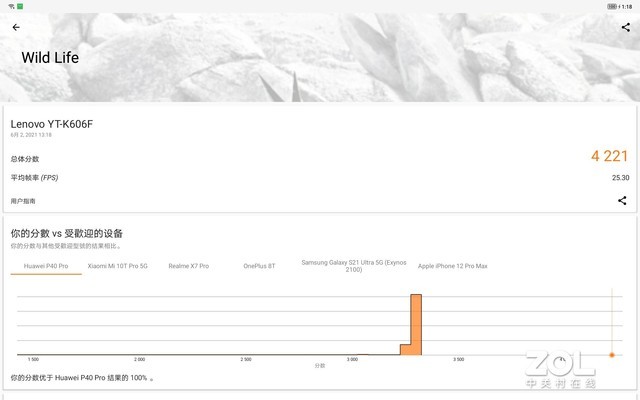Image resolution: width=640 pixels, height=400 pixels.
Task: Tap the green notification icon in status bar
Action: click(x=20, y=6)
